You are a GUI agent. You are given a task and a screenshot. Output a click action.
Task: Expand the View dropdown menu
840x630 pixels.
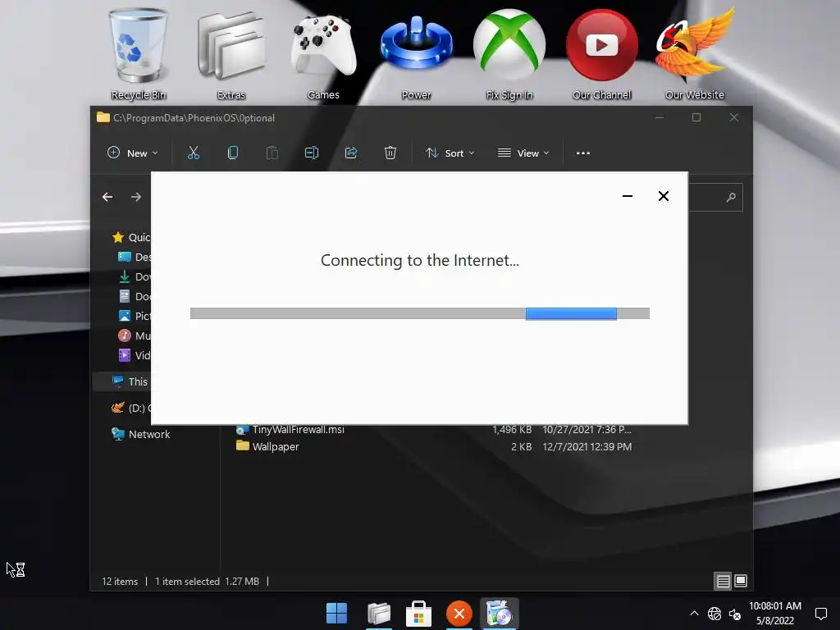click(x=523, y=153)
